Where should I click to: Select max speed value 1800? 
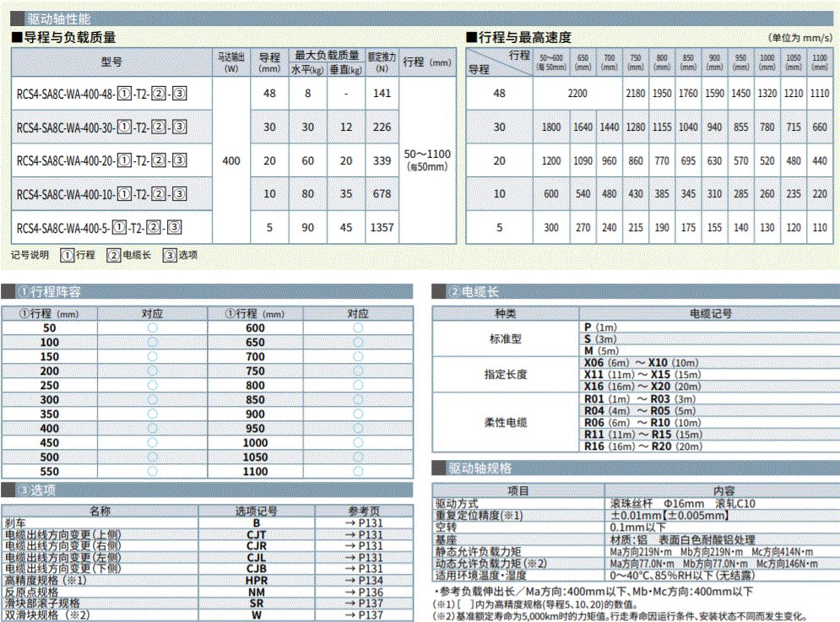click(551, 127)
